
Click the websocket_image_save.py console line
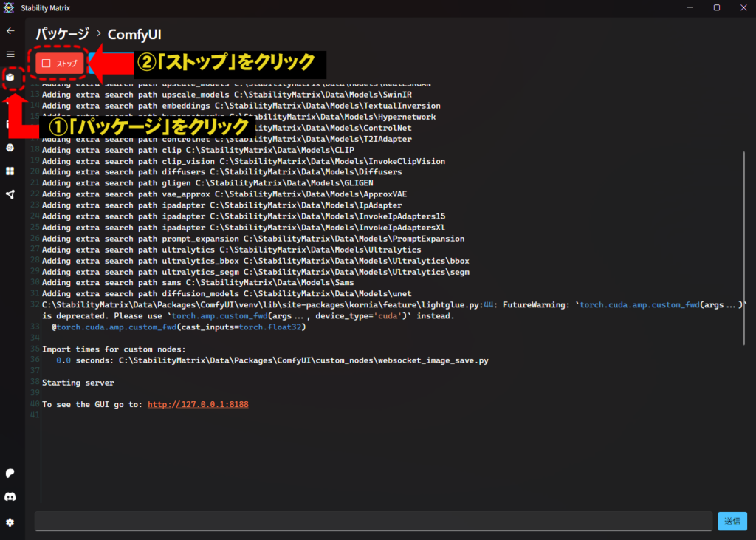(272, 360)
